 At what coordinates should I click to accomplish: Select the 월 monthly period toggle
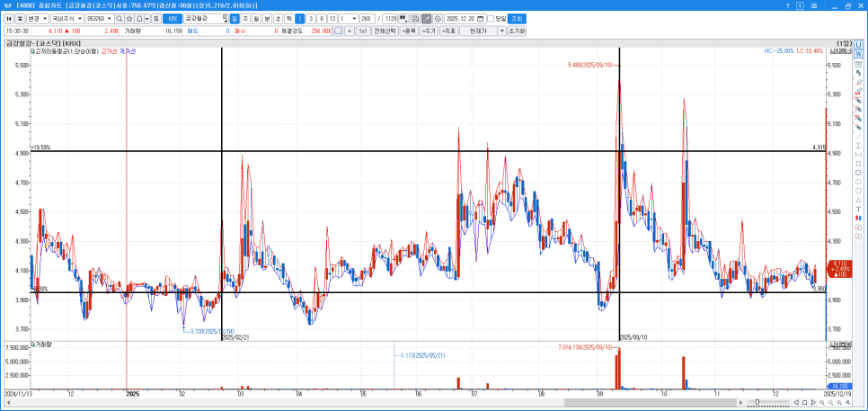click(x=256, y=18)
